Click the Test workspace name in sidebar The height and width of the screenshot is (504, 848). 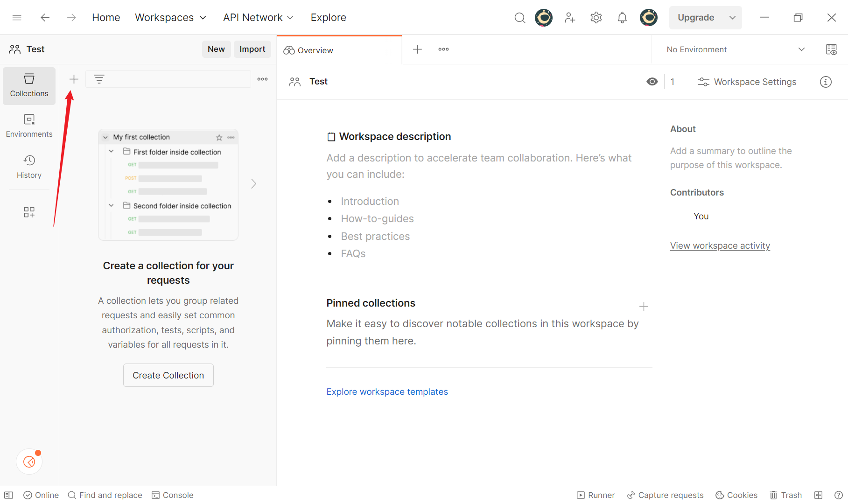pyautogui.click(x=35, y=49)
